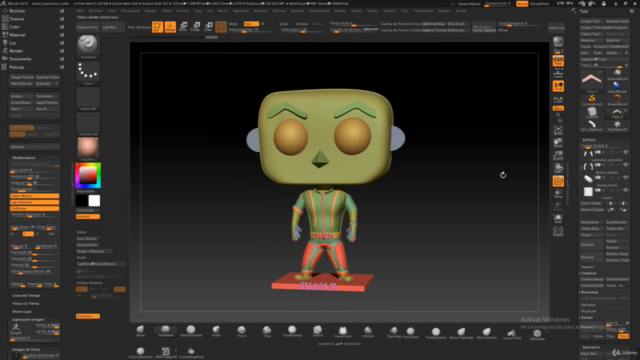The width and height of the screenshot is (640, 360).
Task: Select the Pinch brush
Action: pyautogui.click(x=242, y=331)
